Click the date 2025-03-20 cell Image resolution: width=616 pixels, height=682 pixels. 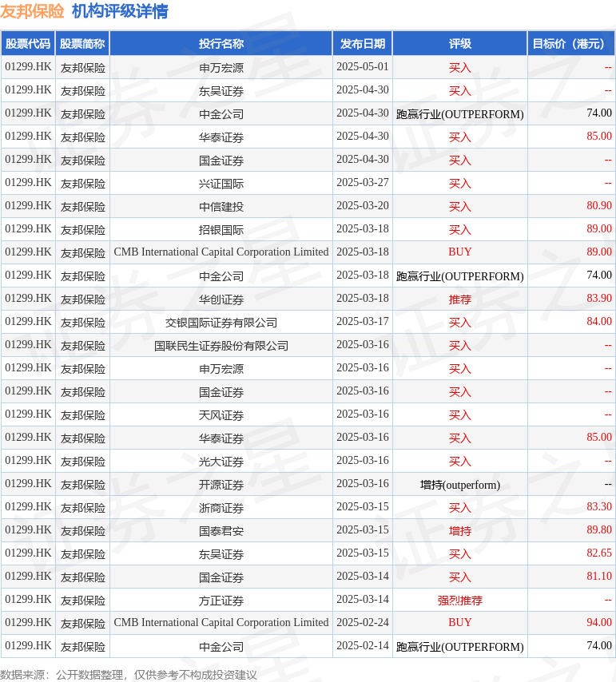(x=363, y=205)
